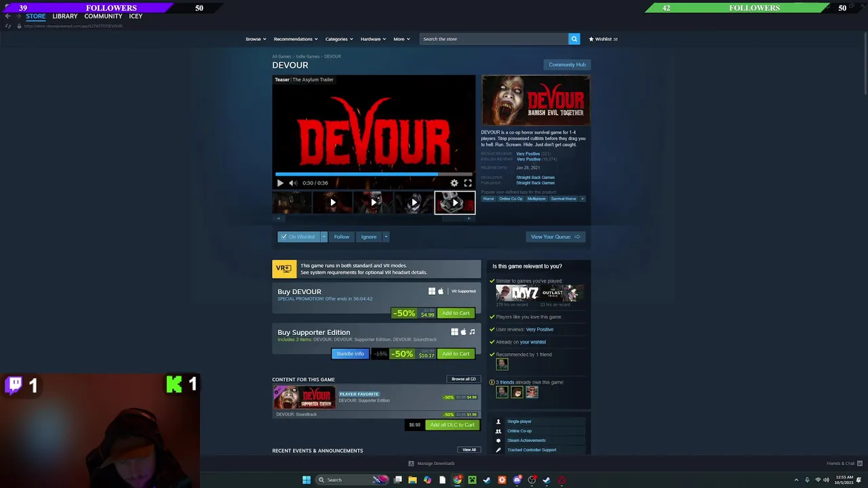This screenshot has width=868, height=488.
Task: Add Supporter Edition to cart
Action: 456,354
